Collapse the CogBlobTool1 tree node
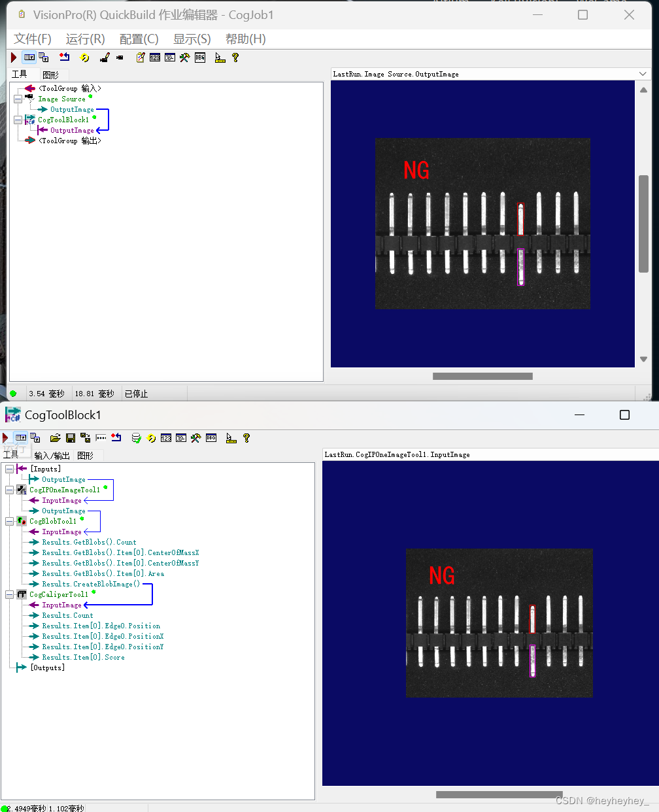The image size is (659, 812). (x=9, y=520)
